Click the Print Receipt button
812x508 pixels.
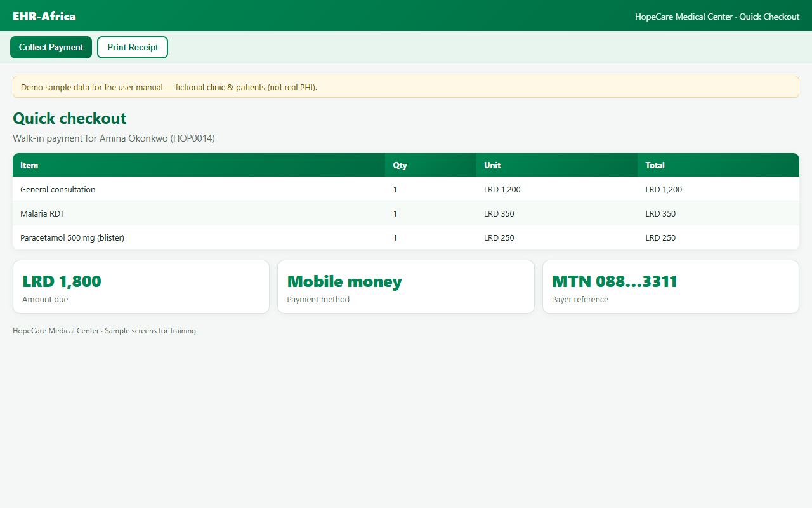(x=133, y=48)
